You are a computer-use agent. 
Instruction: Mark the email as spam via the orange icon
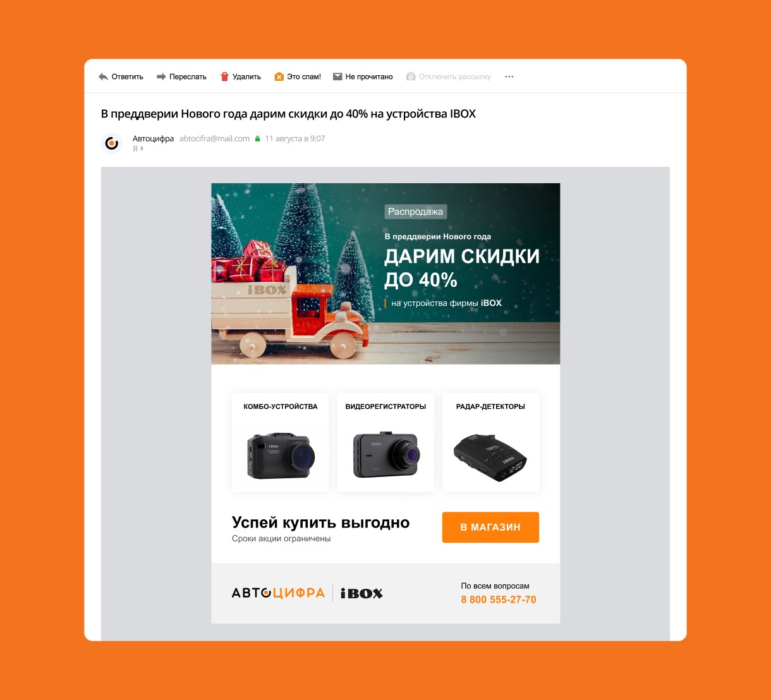tap(279, 76)
